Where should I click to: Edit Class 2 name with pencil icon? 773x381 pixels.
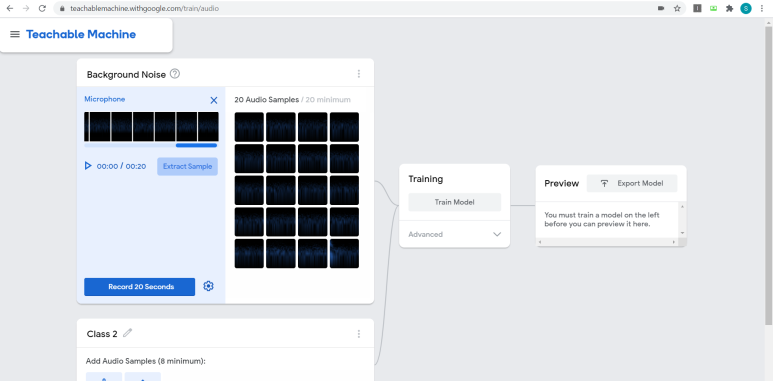point(128,333)
